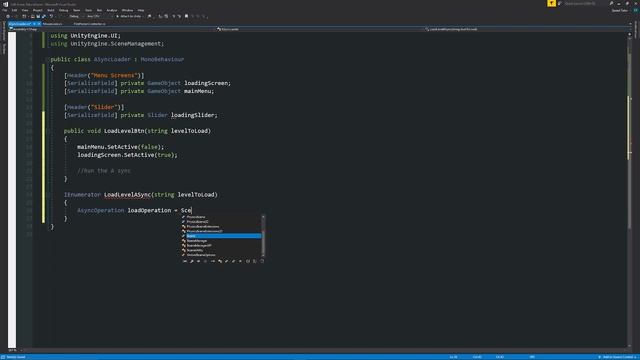This screenshot has height=360, width=640.
Task: Open the Help menu
Action: click(141, 10)
